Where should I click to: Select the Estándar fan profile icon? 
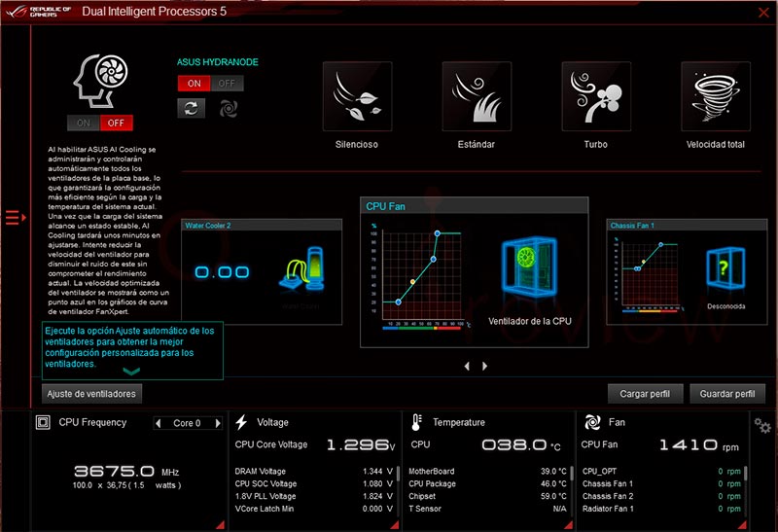(x=476, y=97)
